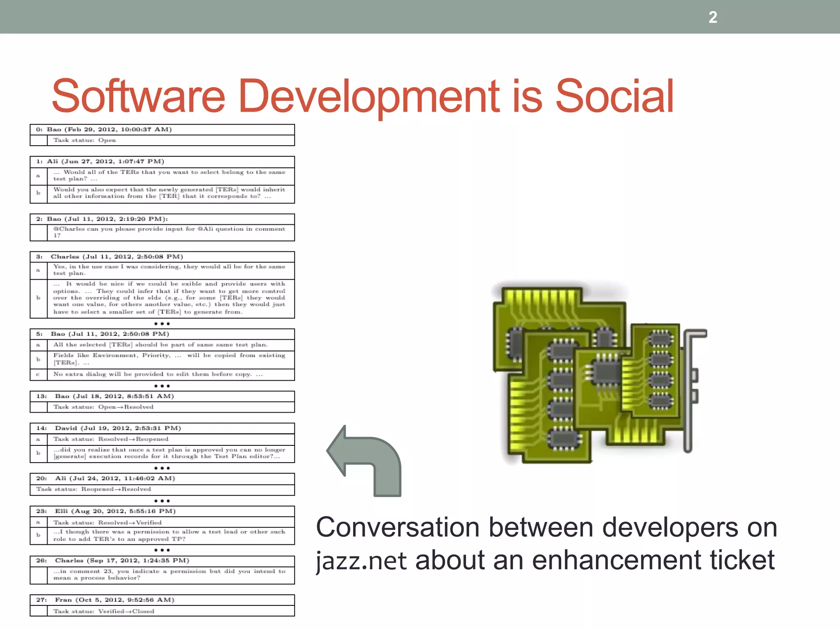Click @Charles mention in comment 2
This screenshot has width=840, height=630.
tap(68, 229)
